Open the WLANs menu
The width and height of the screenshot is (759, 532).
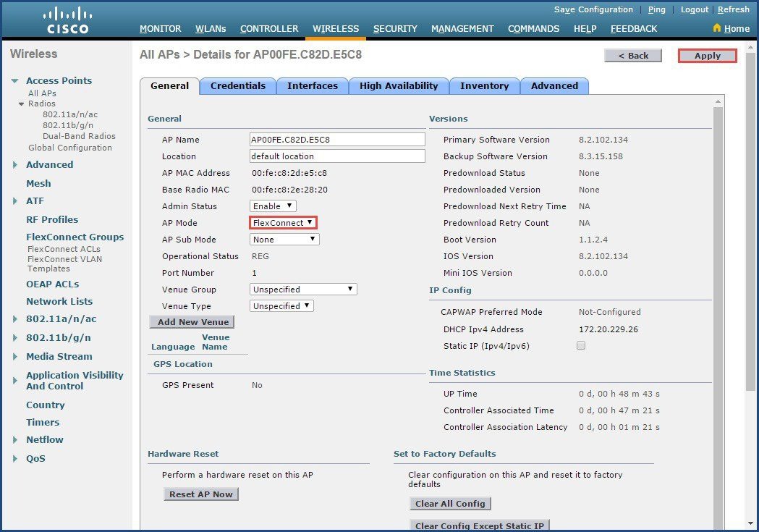(x=211, y=29)
